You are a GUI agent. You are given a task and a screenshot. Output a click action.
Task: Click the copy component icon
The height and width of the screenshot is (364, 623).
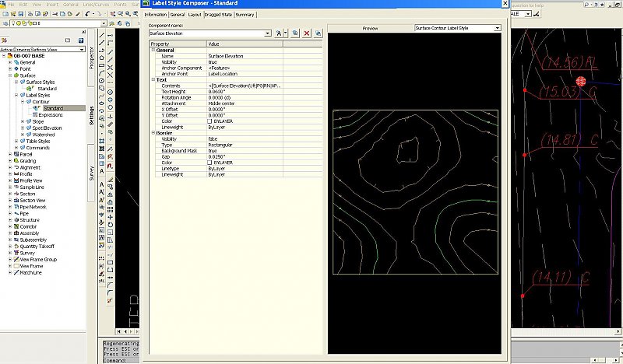297,33
